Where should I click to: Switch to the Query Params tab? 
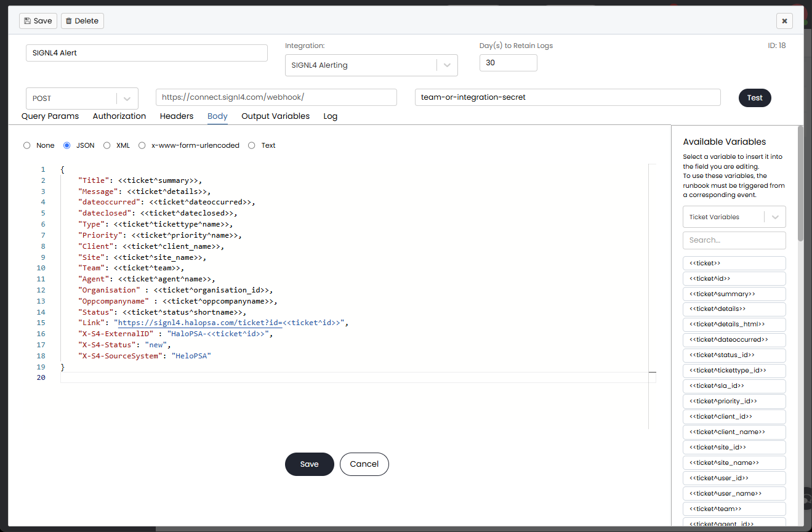50,116
